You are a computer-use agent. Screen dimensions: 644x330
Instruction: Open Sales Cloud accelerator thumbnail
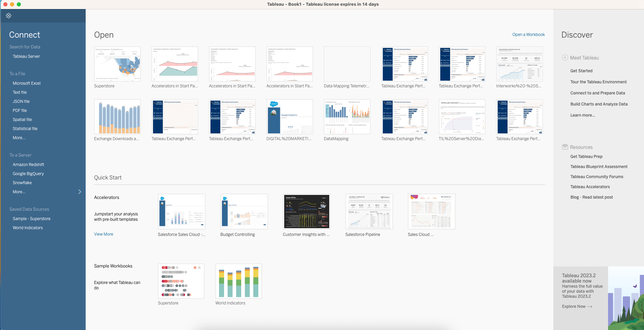pyautogui.click(x=432, y=211)
